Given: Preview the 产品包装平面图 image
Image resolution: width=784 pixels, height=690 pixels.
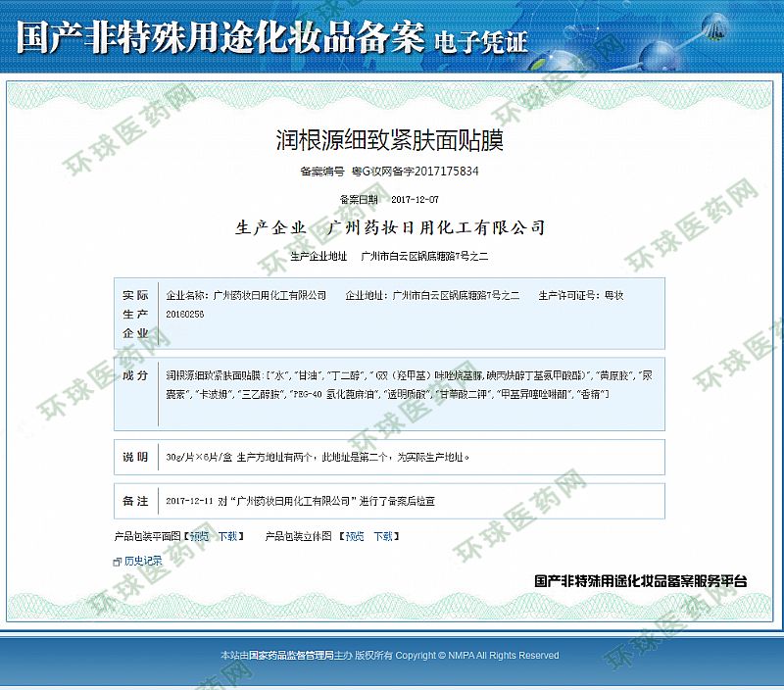Looking at the screenshot, I should tap(199, 536).
